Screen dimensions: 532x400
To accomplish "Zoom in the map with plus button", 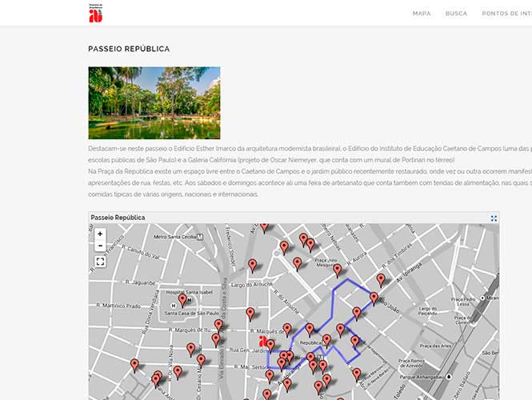I will point(100,234).
